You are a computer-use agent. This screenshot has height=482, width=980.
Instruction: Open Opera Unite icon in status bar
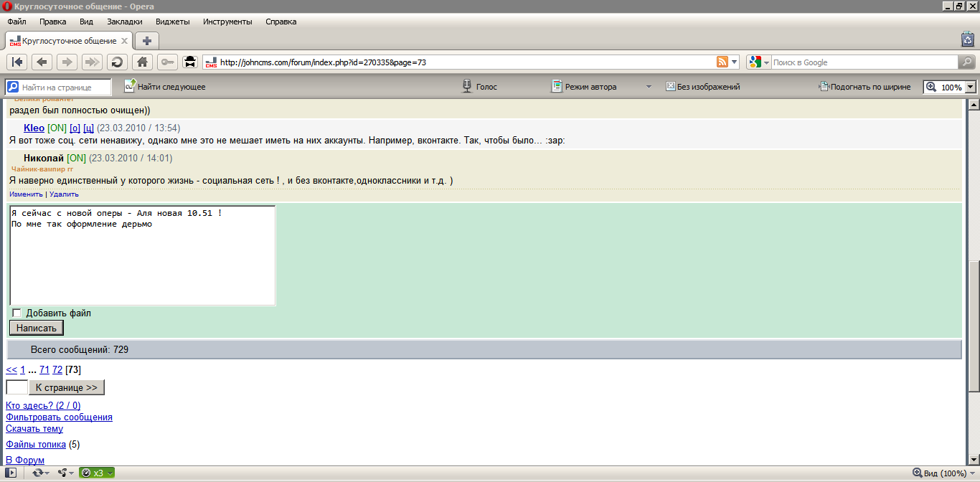pyautogui.click(x=62, y=473)
